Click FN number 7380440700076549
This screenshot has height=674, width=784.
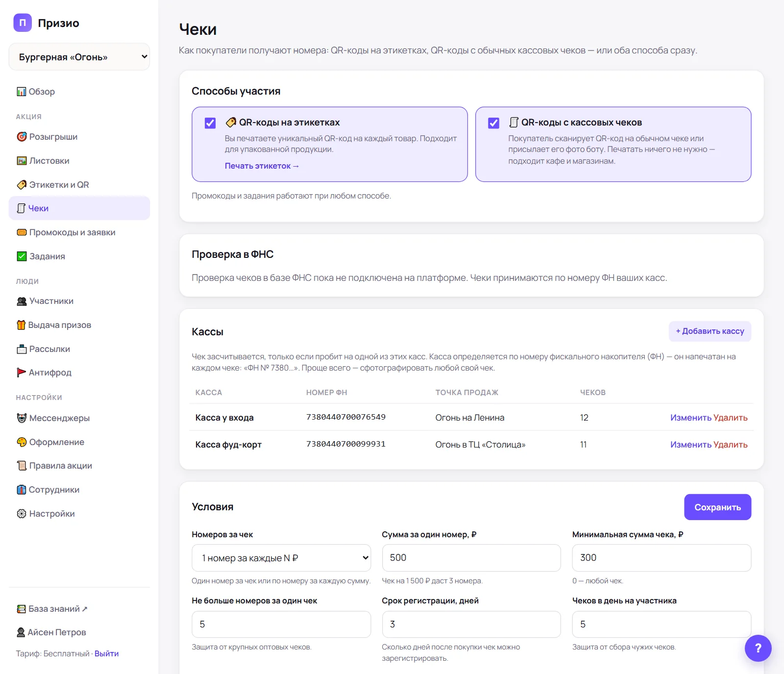[346, 417]
